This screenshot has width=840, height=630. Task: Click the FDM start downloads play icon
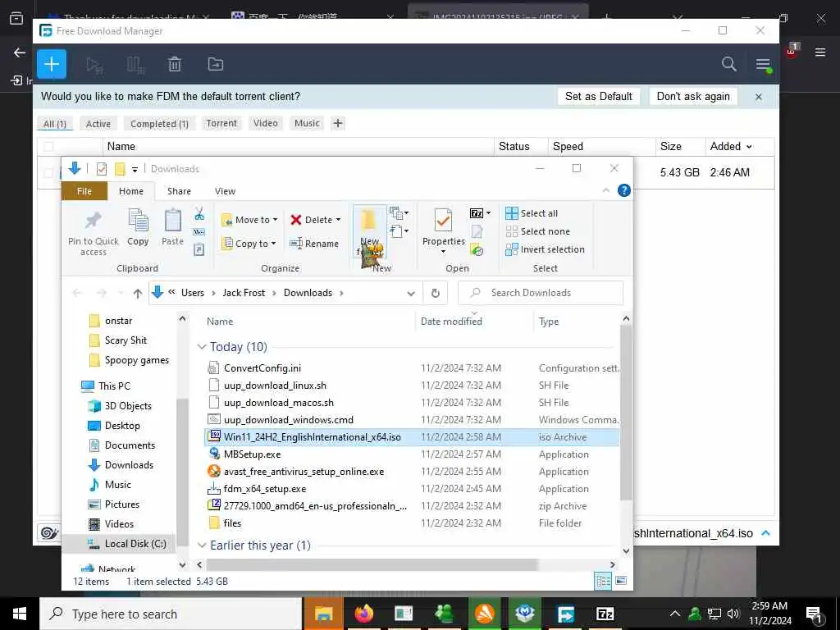coord(94,65)
